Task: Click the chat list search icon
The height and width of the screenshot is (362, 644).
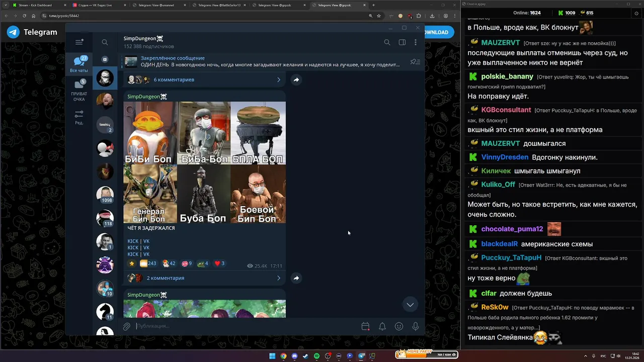Action: click(105, 42)
